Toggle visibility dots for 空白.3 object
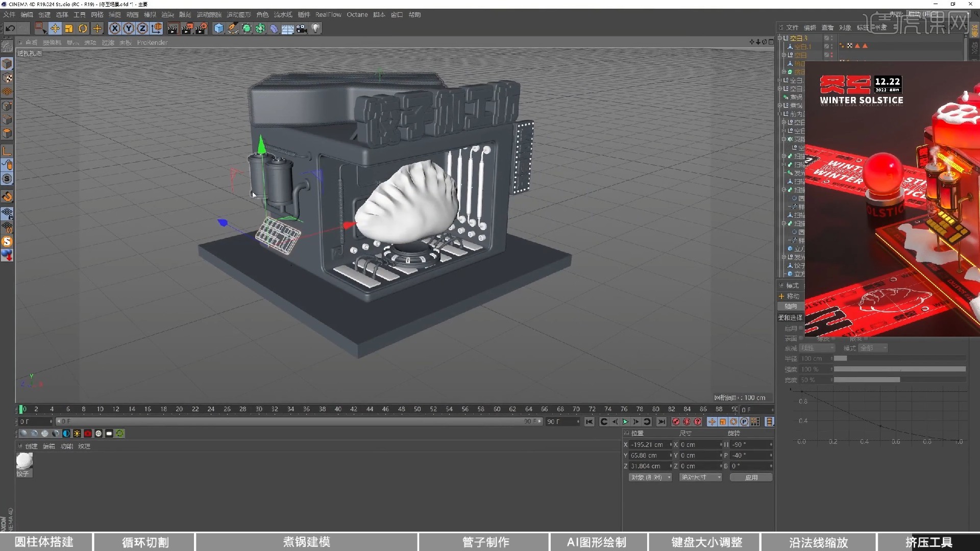This screenshot has height=551, width=980. [x=831, y=38]
